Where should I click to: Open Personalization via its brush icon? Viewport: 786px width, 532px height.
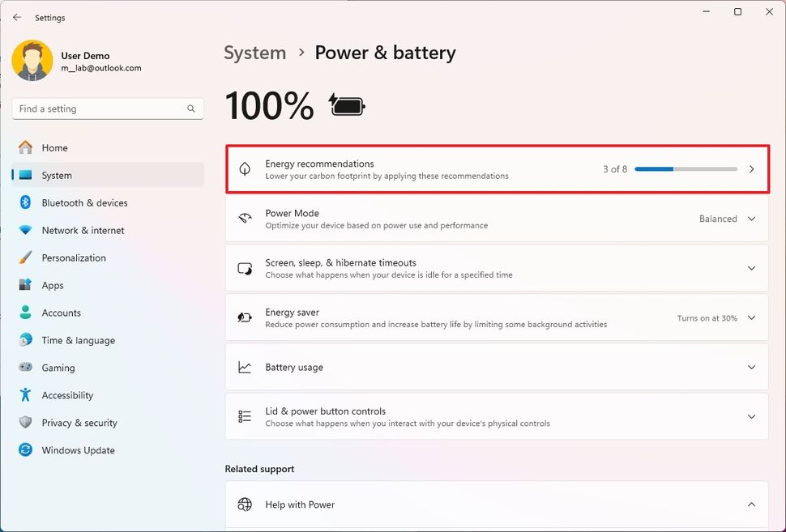click(25, 257)
